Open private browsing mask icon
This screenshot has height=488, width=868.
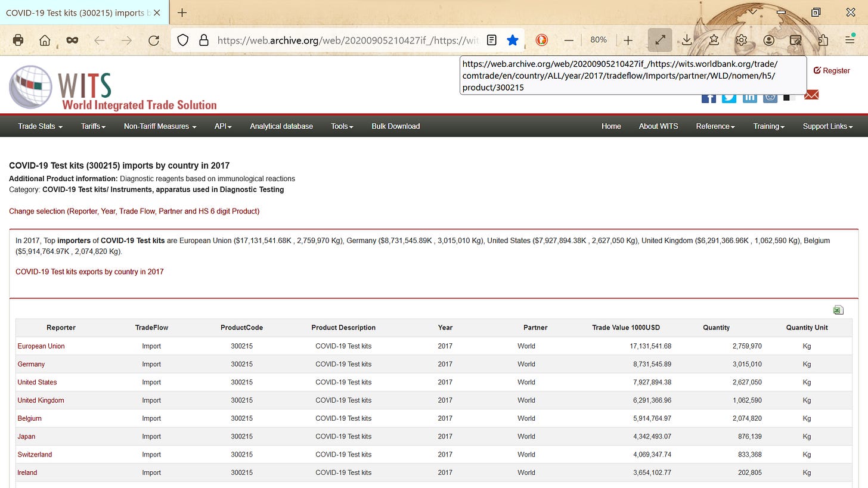click(x=72, y=40)
